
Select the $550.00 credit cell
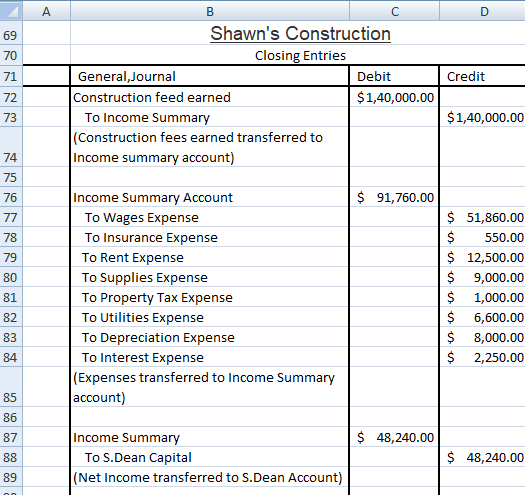coord(482,237)
